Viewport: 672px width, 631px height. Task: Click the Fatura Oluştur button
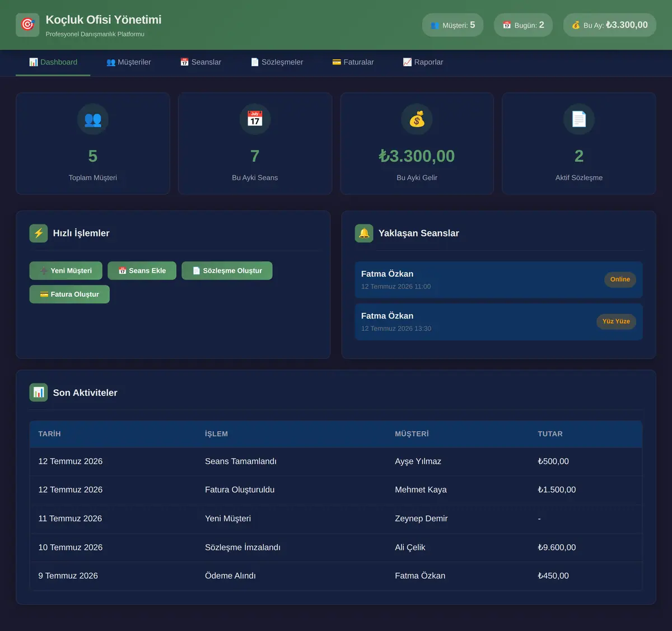[69, 294]
